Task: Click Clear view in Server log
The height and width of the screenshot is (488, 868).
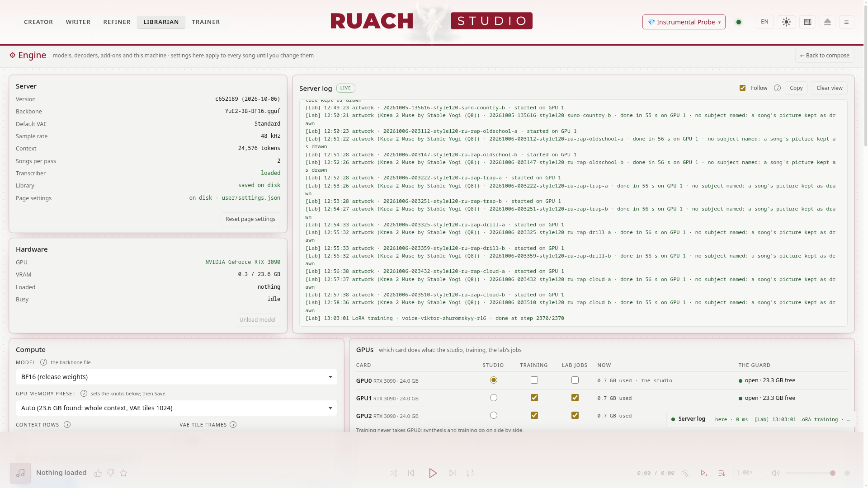Action: (x=830, y=88)
